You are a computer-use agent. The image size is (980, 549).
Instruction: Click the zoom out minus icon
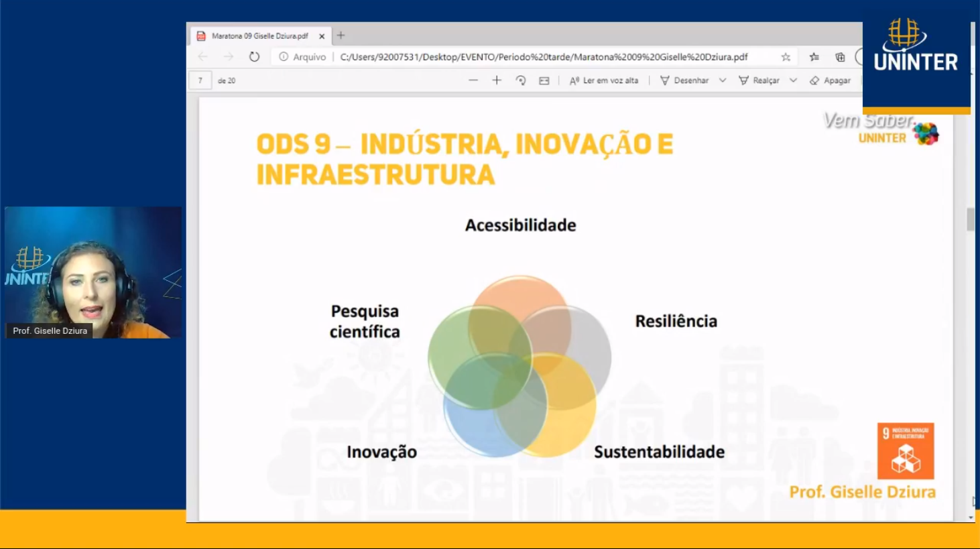[473, 80]
